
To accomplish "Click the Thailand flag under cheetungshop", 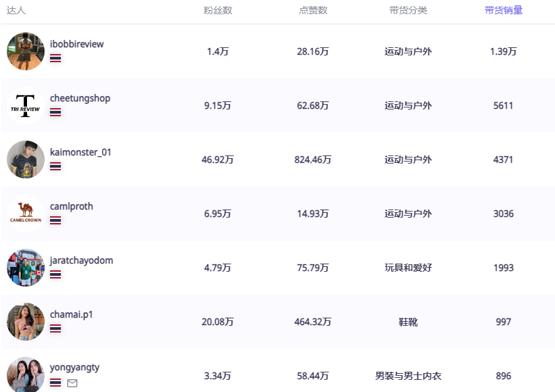I will [x=55, y=112].
